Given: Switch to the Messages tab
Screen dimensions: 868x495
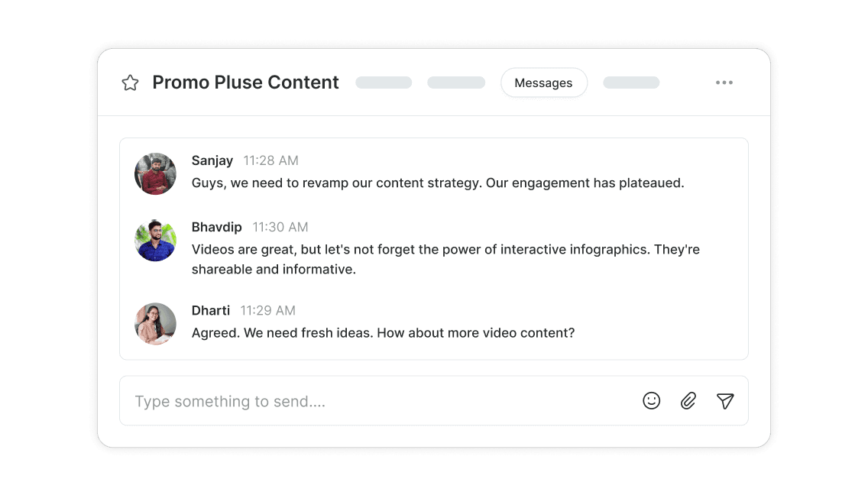Looking at the screenshot, I should click(x=543, y=82).
